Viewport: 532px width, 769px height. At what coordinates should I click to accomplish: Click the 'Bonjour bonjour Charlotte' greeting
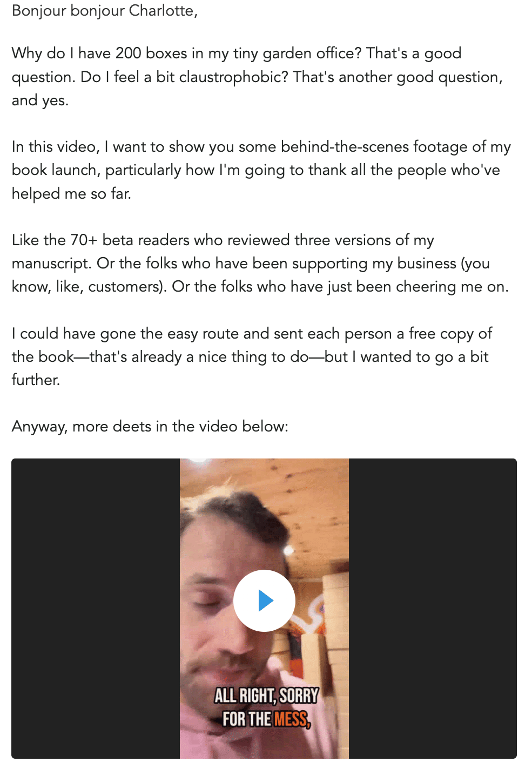[105, 11]
